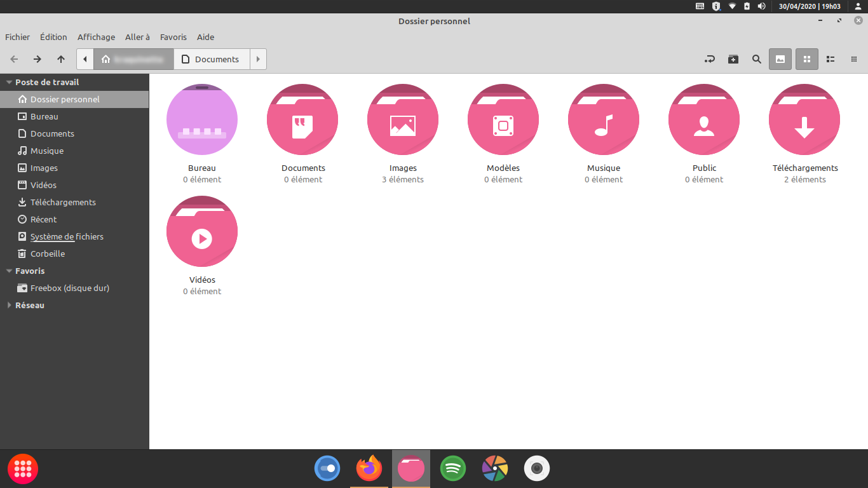
Task: Select the Musique folder icon in main view
Action: click(604, 119)
